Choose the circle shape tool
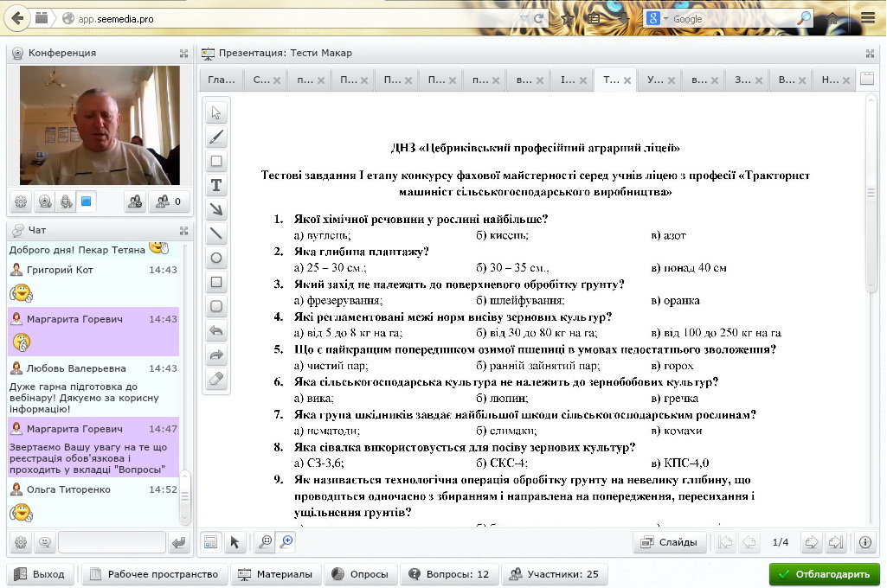Viewport: 887px width, 588px height. click(x=216, y=258)
